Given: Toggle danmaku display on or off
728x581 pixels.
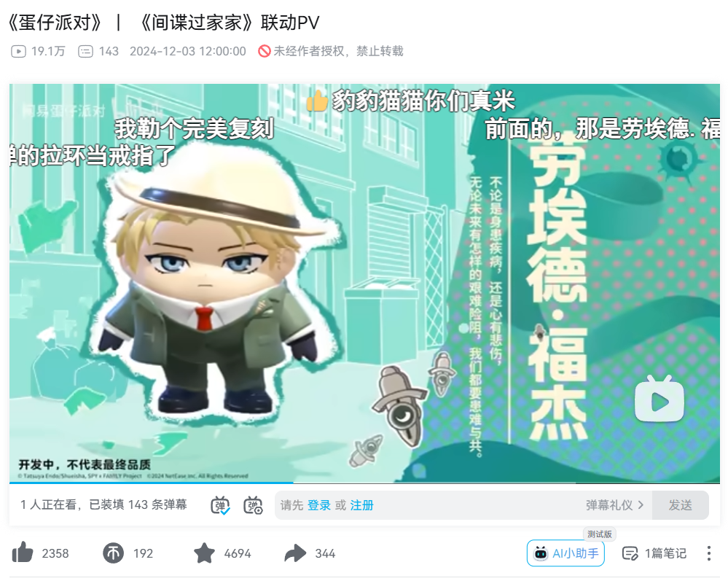Looking at the screenshot, I should point(220,505).
